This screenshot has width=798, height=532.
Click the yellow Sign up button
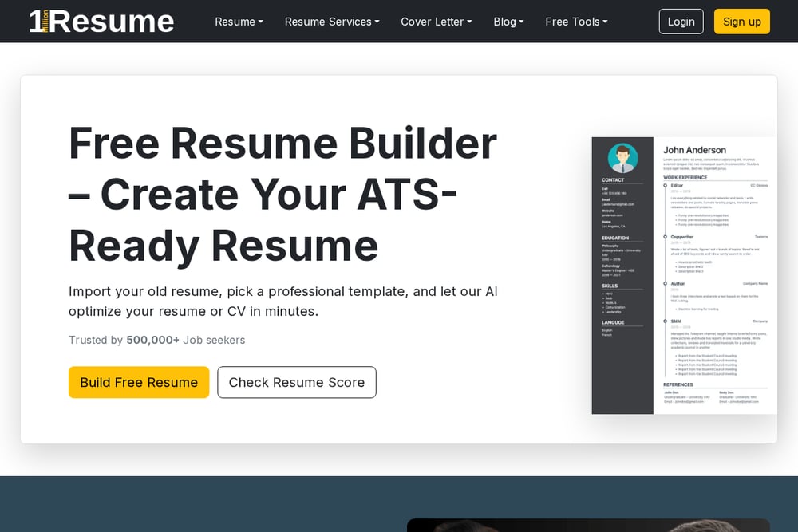tap(741, 22)
